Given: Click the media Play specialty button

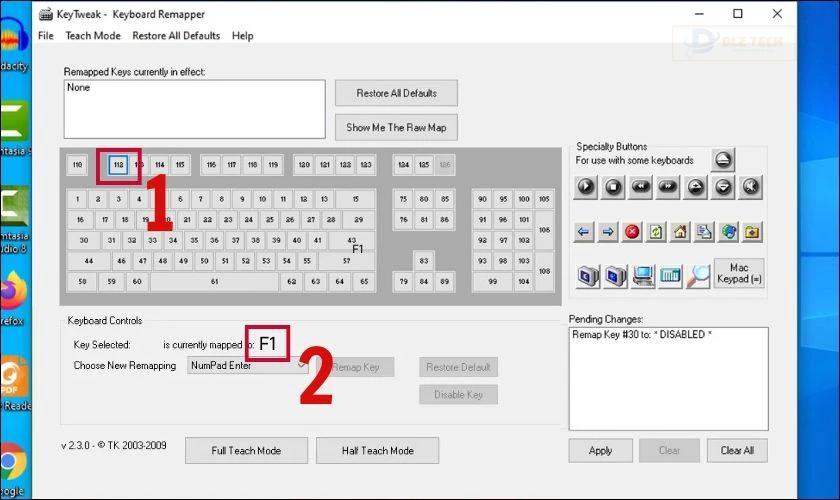Looking at the screenshot, I should pos(586,187).
